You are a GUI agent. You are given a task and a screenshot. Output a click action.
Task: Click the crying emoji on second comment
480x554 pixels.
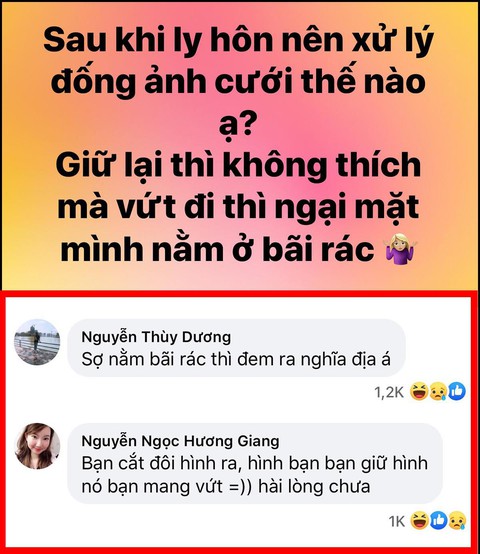pos(457,521)
